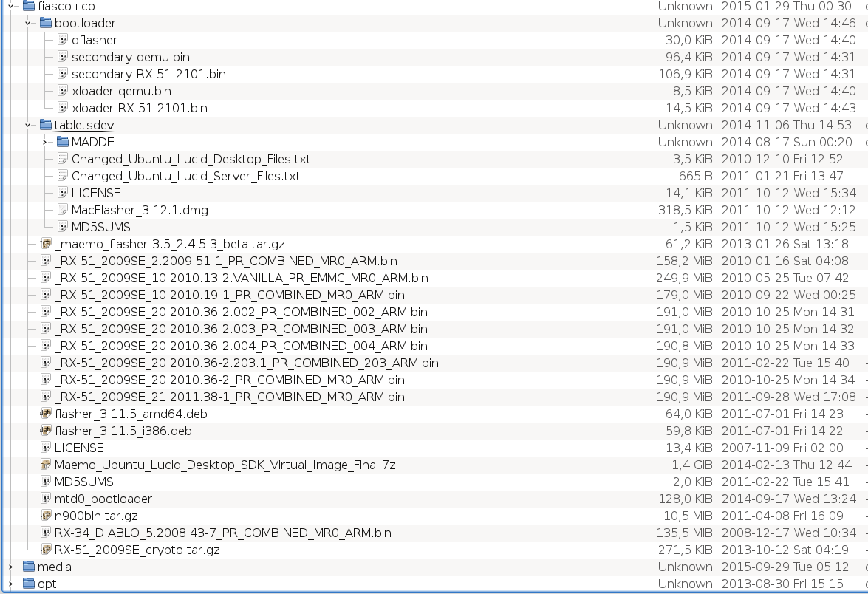
Task: Select the mtd0_bootloader file
Action: (103, 499)
